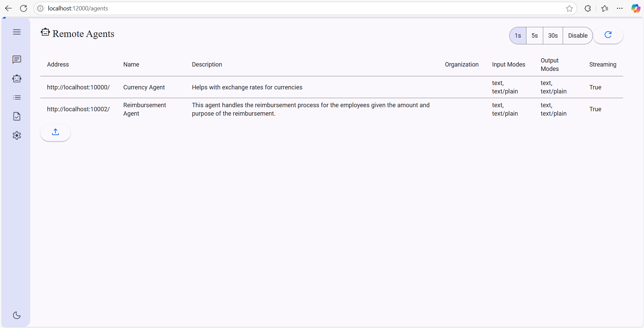This screenshot has width=644, height=328.
Task: Open the browser options menu
Action: 620,8
